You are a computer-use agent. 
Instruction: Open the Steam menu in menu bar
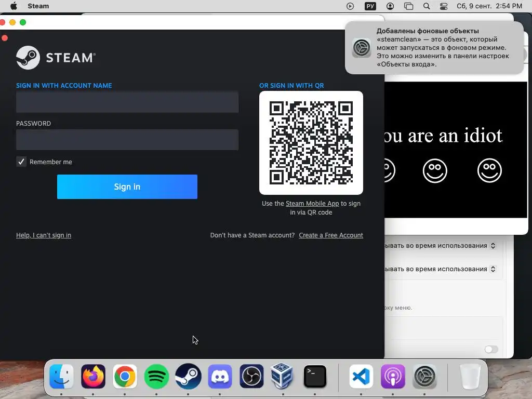point(38,6)
